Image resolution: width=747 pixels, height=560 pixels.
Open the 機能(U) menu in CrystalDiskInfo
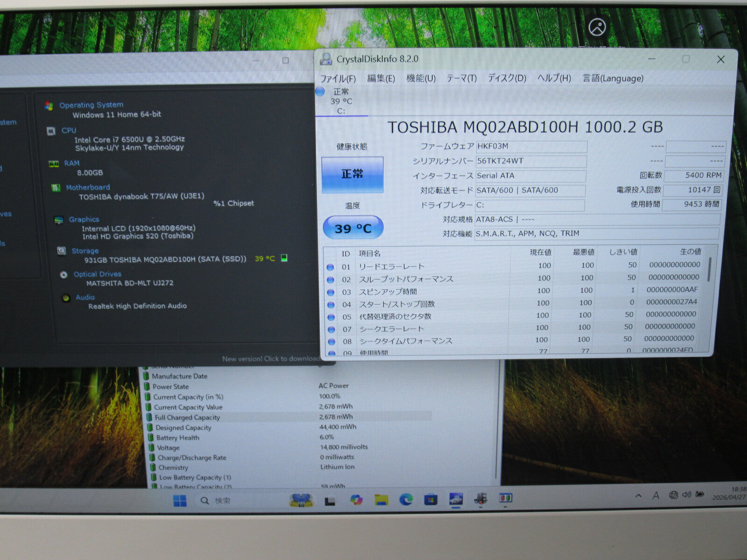(421, 78)
